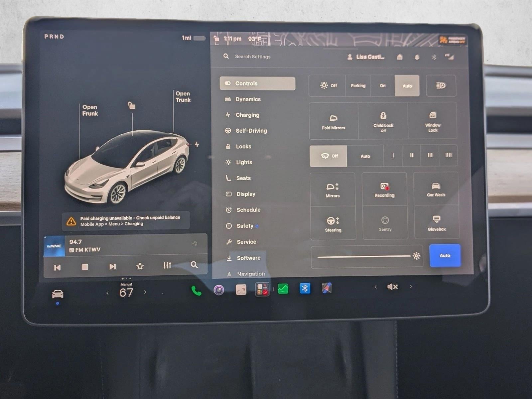The image size is (532, 399).
Task: Favorite the station with star icon
Action: point(140,266)
